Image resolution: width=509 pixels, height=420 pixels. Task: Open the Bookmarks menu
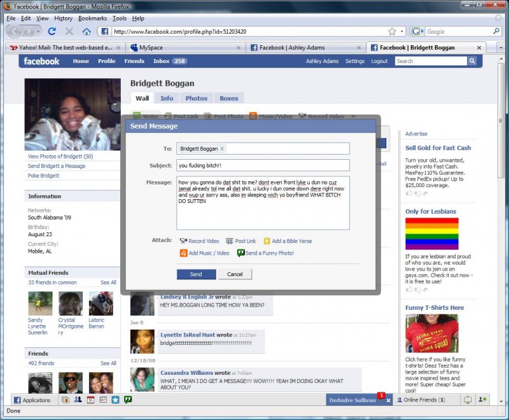(x=92, y=18)
